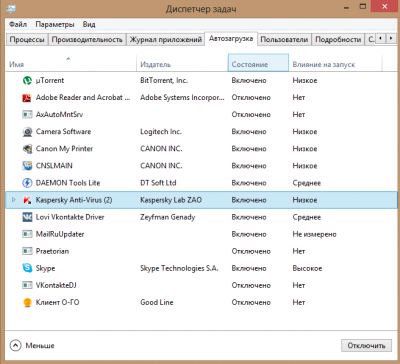This screenshot has width=400, height=364.
Task: Click the DT Soft Ltd publisher cell
Action: tap(158, 183)
